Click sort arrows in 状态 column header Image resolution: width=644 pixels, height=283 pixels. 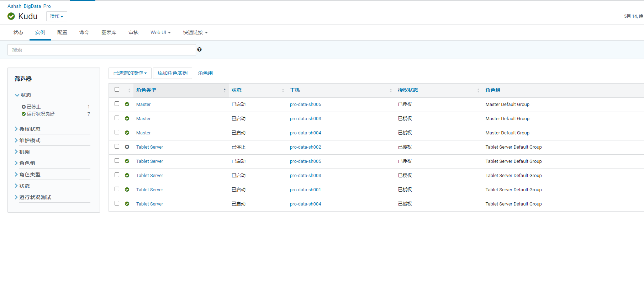point(283,90)
